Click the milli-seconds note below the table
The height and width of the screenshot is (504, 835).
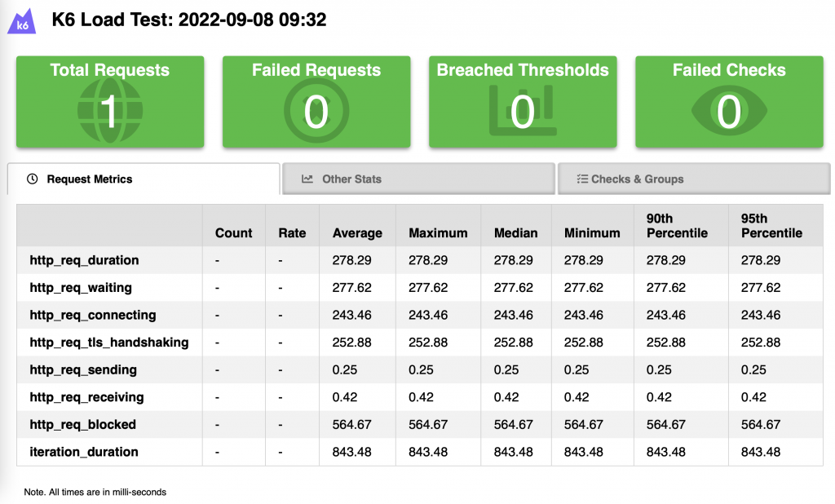(x=95, y=493)
